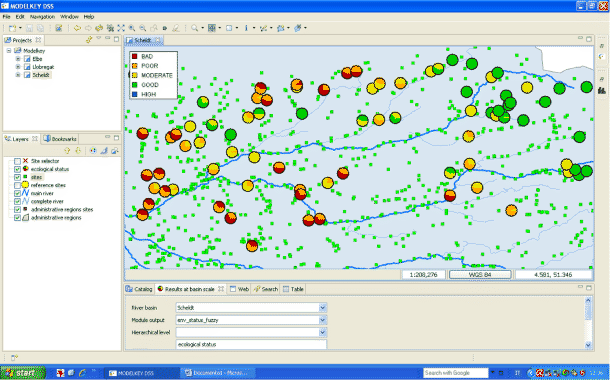Uncheck the ecological status layer
610x380 pixels.
click(17, 169)
